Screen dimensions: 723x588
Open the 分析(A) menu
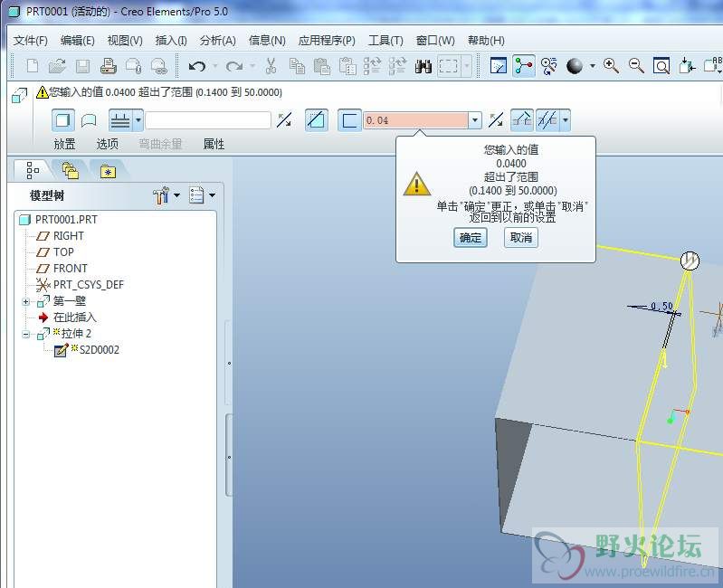click(218, 41)
